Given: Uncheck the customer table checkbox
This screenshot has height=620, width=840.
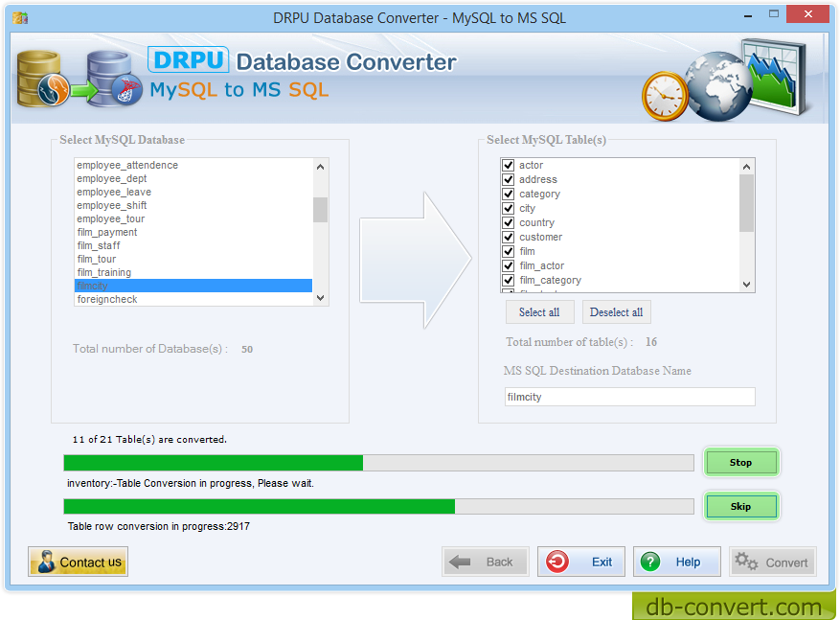Looking at the screenshot, I should [x=508, y=237].
